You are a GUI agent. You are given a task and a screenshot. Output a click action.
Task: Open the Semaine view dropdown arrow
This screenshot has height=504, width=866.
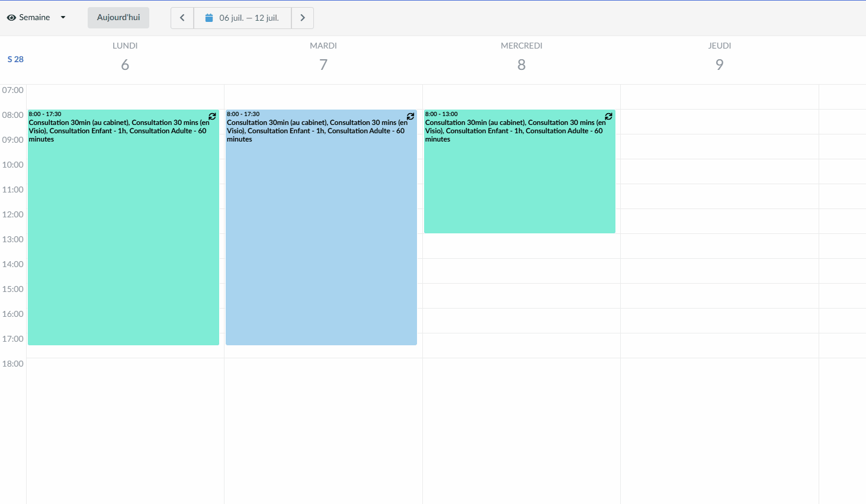tap(63, 18)
